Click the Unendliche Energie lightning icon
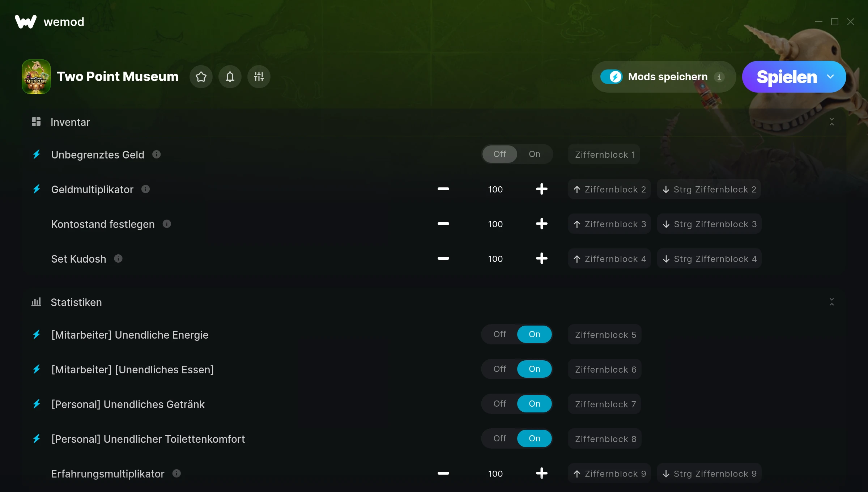The image size is (868, 492). [37, 335]
